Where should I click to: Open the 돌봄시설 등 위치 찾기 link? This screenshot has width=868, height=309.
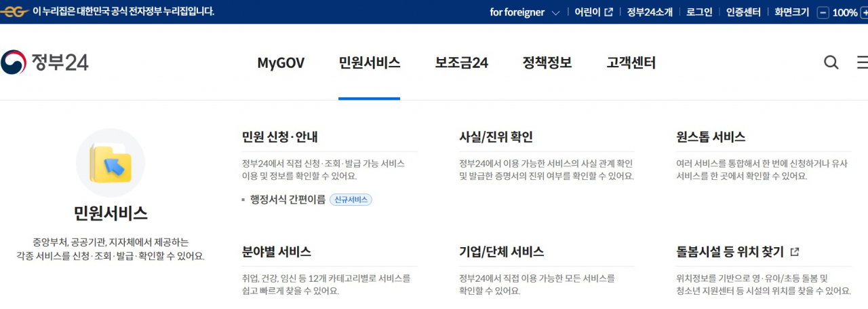(730, 252)
